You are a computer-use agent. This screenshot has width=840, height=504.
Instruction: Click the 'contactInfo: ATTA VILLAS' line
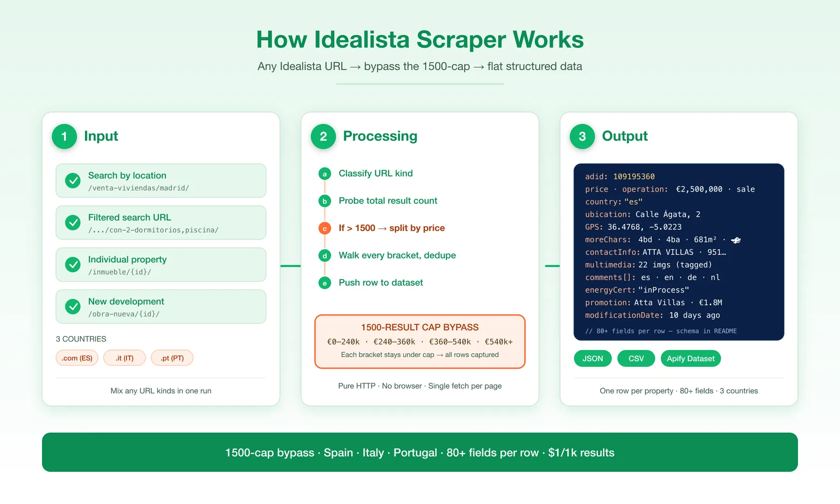(656, 252)
